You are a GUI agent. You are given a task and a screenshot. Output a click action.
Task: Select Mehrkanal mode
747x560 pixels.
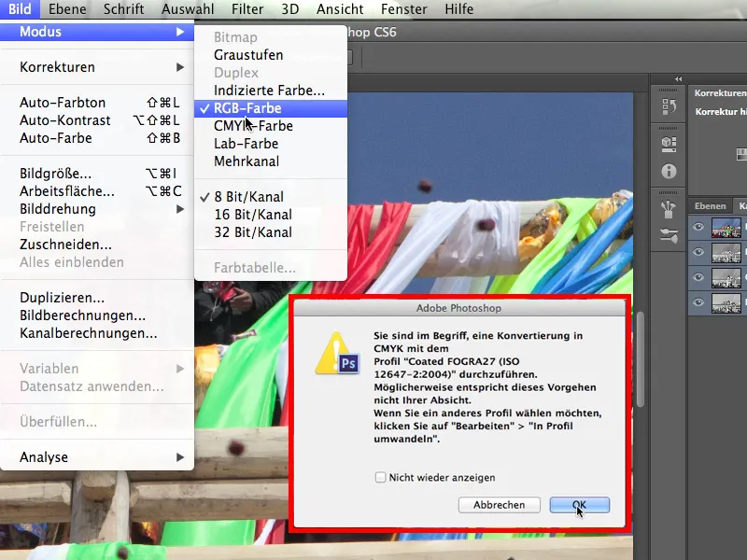click(x=271, y=161)
